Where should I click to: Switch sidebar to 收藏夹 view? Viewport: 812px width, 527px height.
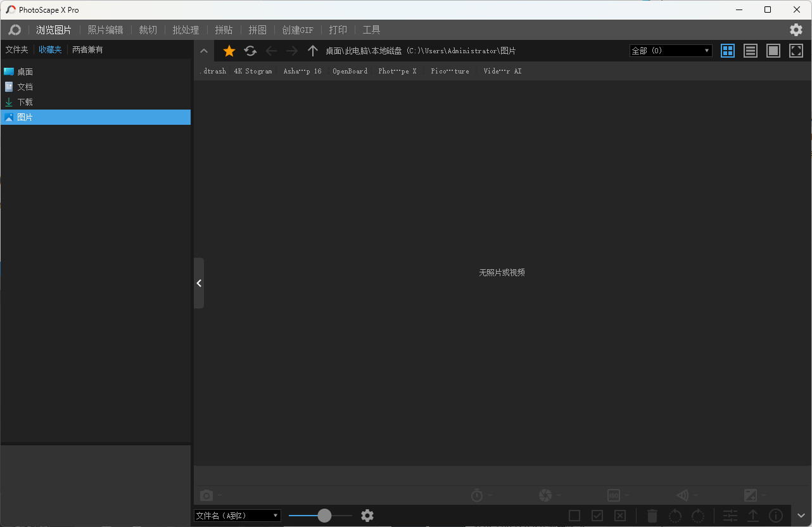pyautogui.click(x=51, y=49)
